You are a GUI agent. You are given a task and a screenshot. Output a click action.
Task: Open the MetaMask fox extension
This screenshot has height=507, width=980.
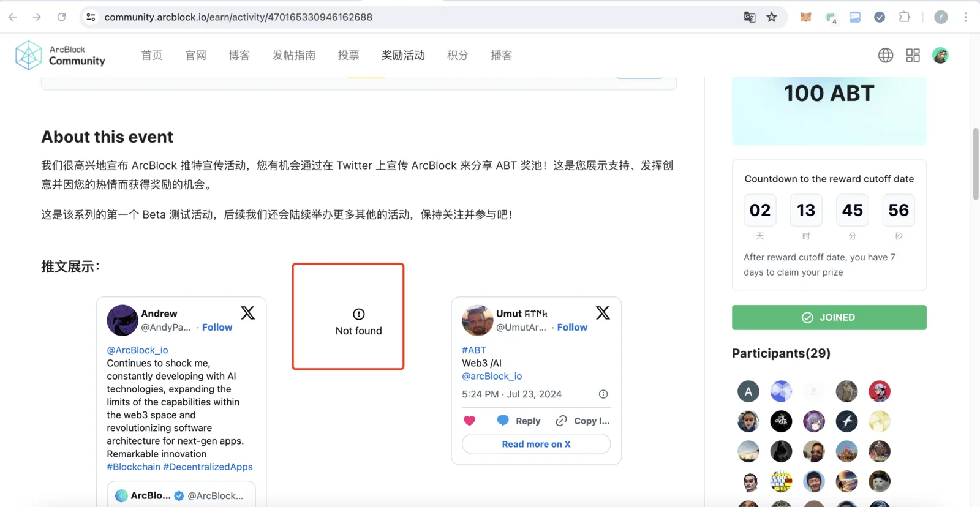(x=805, y=17)
